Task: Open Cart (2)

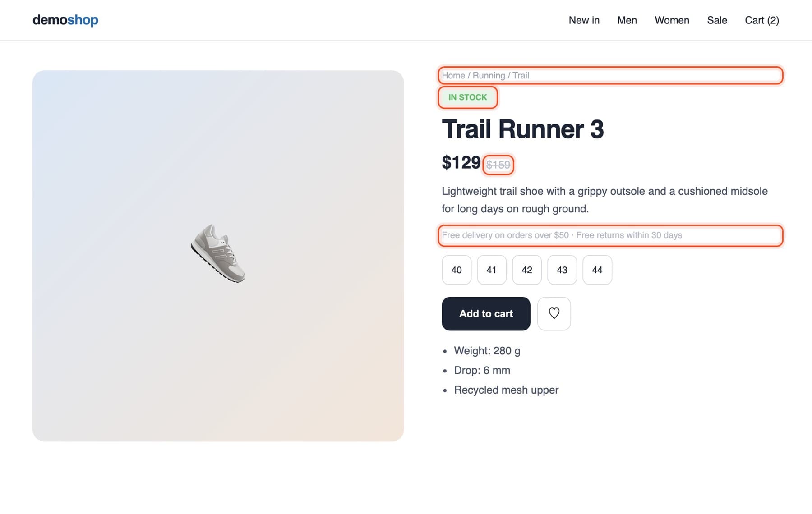Action: tap(762, 20)
